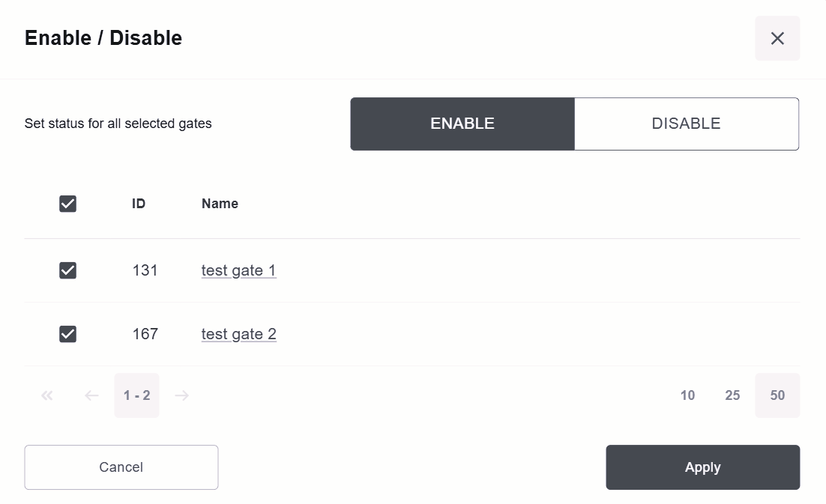Click the 1 - 2 page range indicator
826x504 pixels.
click(137, 395)
